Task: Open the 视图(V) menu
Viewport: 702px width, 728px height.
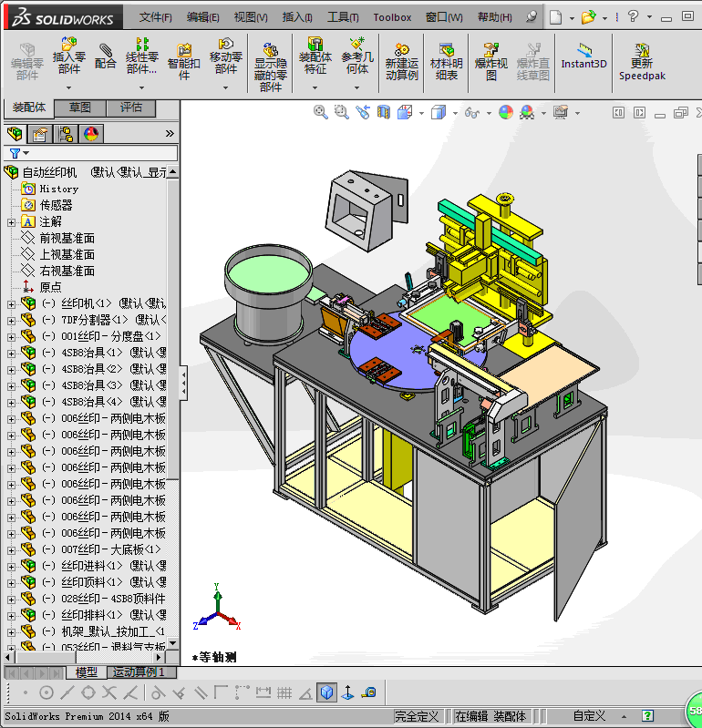Action: click(x=251, y=17)
